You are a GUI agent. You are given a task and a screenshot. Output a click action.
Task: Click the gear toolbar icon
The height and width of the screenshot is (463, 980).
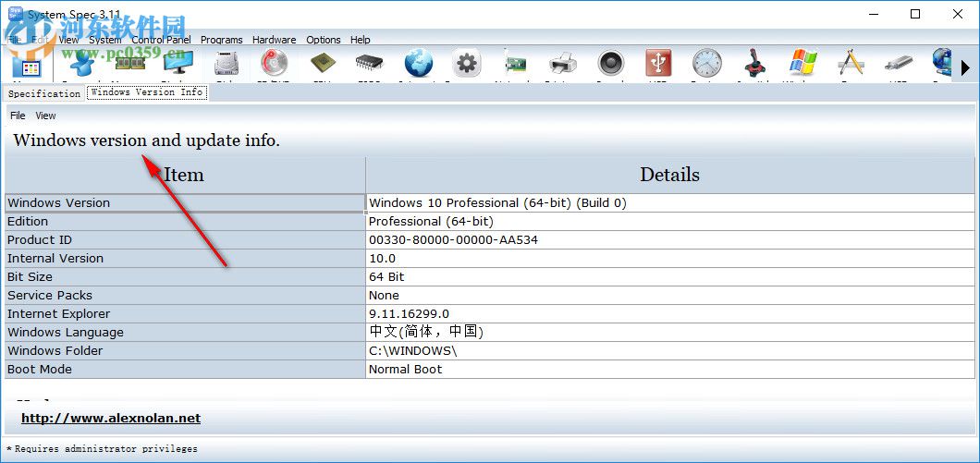tap(466, 64)
